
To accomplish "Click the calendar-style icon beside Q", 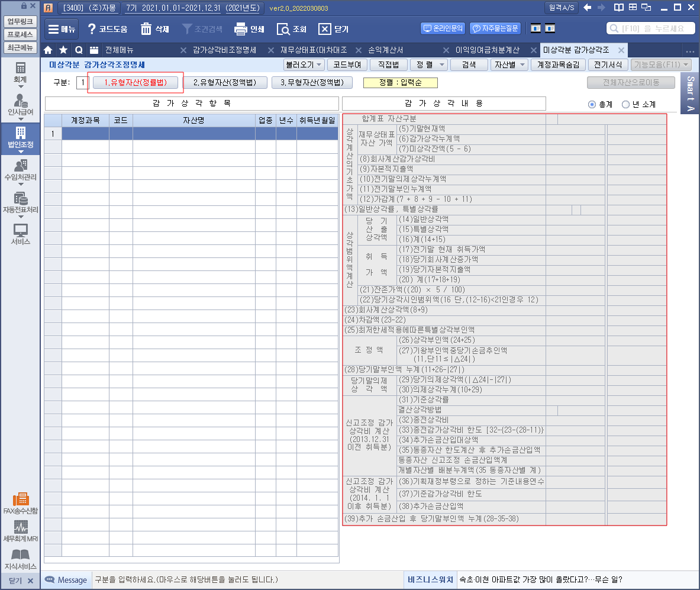I will pyautogui.click(x=93, y=50).
